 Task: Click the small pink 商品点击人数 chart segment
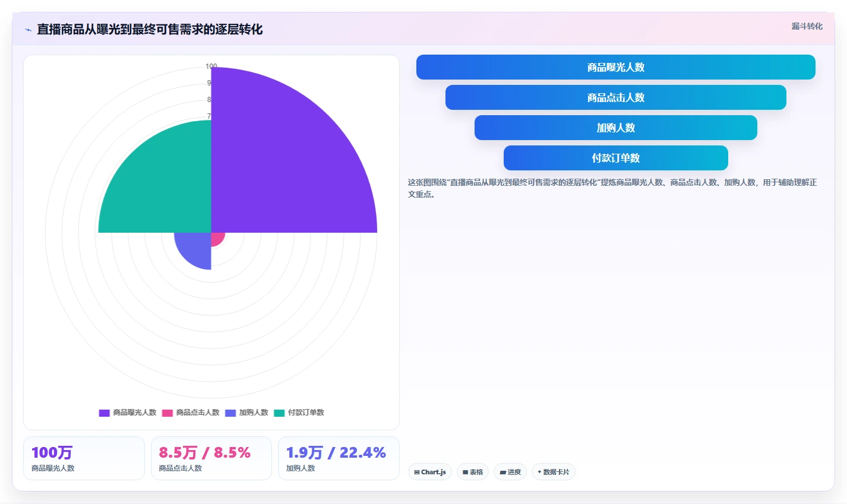pyautogui.click(x=216, y=238)
